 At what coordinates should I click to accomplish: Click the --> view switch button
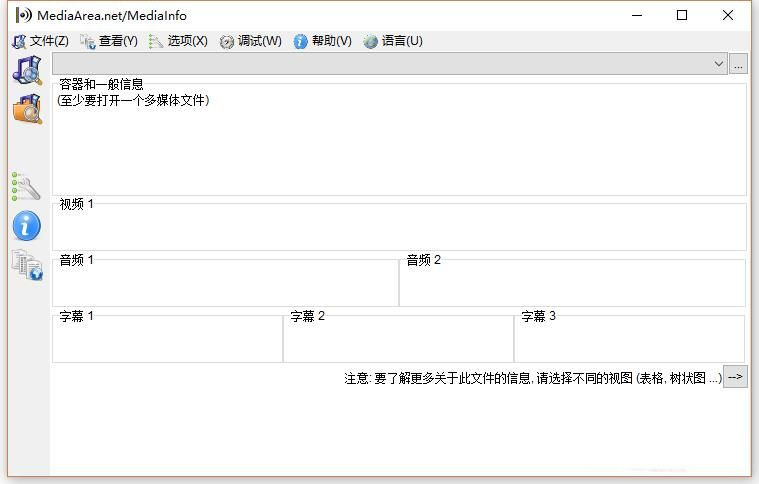tap(735, 377)
